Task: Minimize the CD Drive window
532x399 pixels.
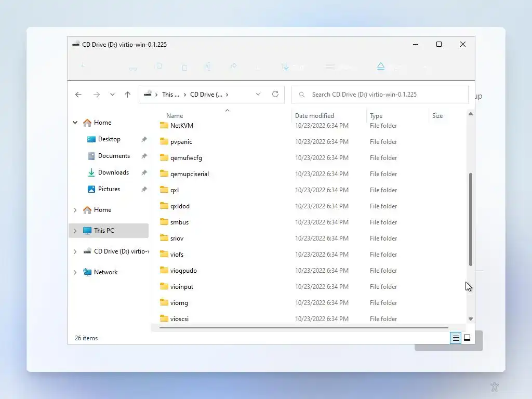Action: coord(415,45)
